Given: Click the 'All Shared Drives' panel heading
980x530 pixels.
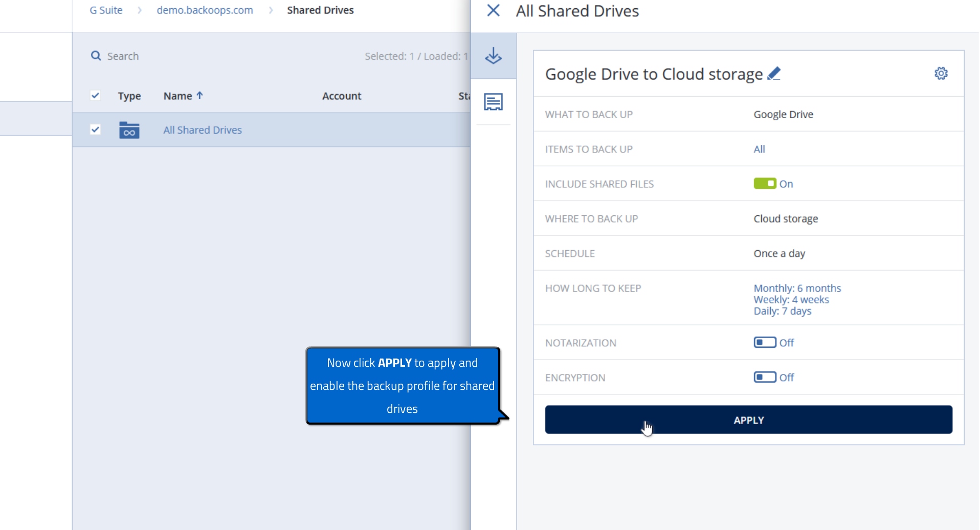Looking at the screenshot, I should tap(577, 11).
